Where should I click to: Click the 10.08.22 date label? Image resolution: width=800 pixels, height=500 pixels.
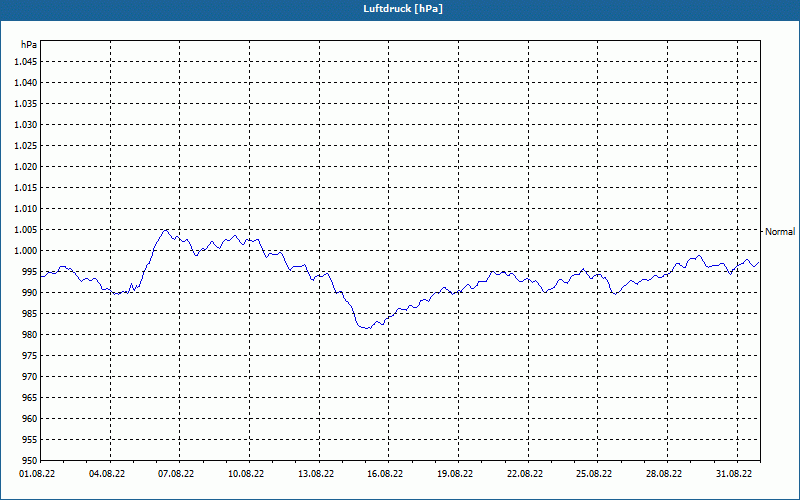coord(246,474)
